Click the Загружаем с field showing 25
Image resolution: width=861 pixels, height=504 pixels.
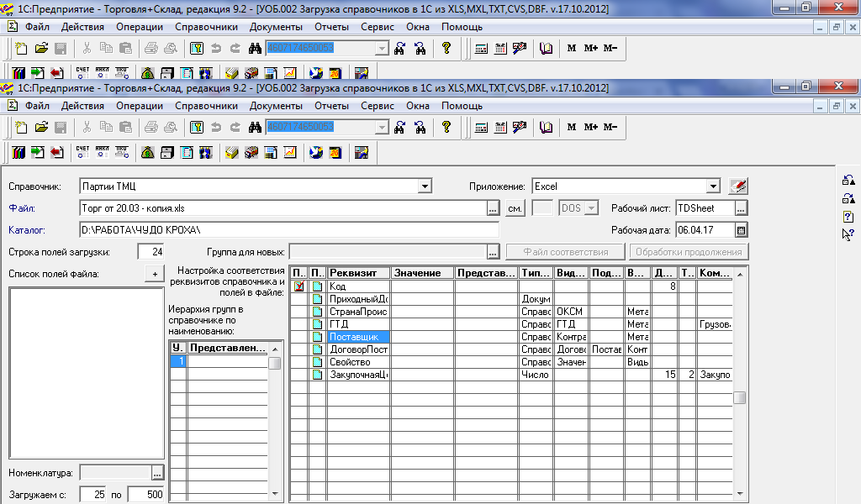tap(92, 495)
